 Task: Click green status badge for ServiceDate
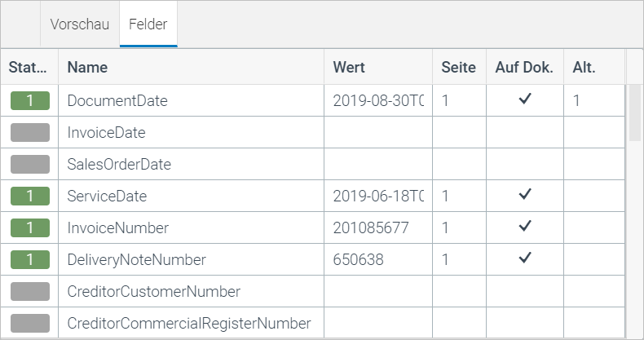point(29,196)
